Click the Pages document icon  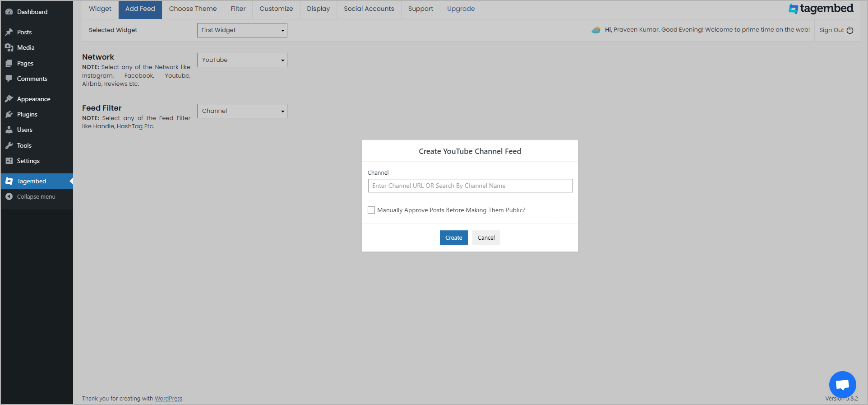[x=9, y=63]
